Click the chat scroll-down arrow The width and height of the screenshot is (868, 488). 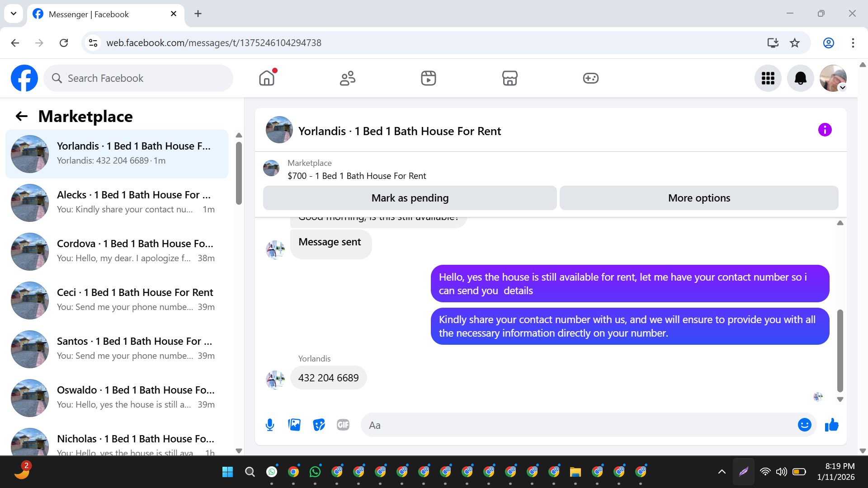(x=840, y=399)
